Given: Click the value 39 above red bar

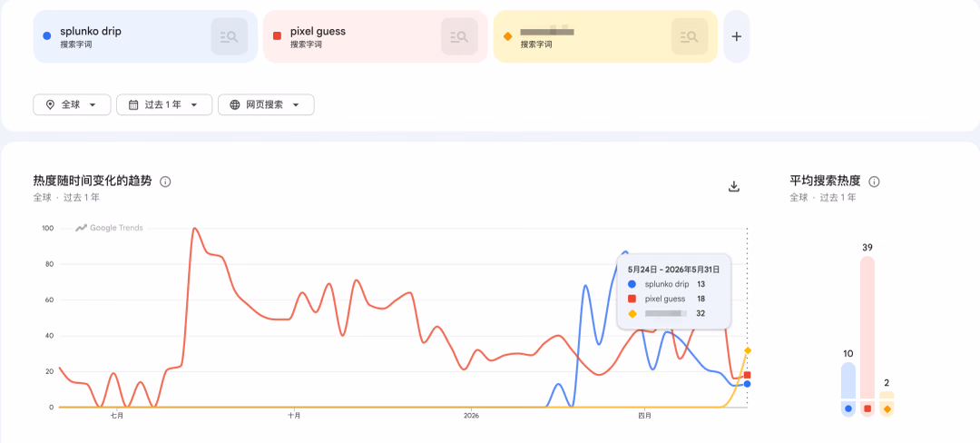Looking at the screenshot, I should [867, 248].
